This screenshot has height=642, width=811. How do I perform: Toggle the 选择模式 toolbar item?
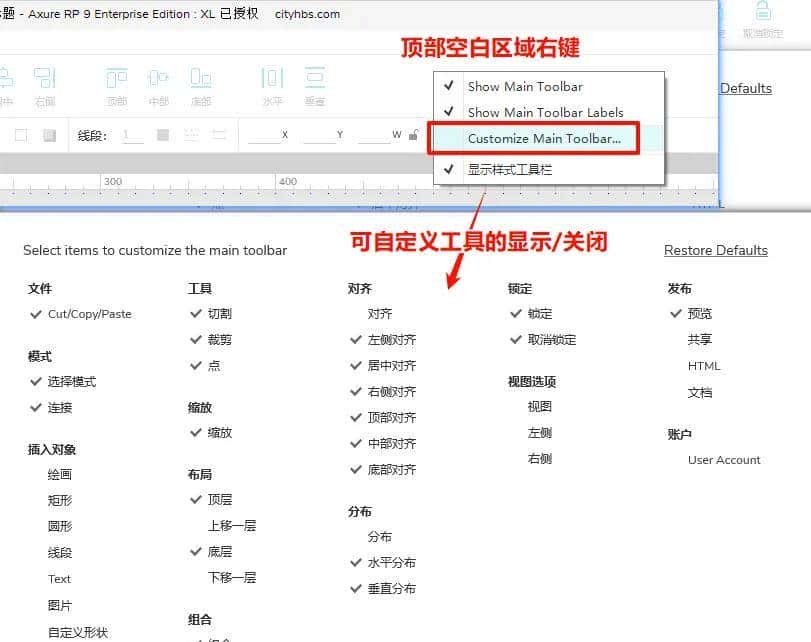pyautogui.click(x=71, y=382)
